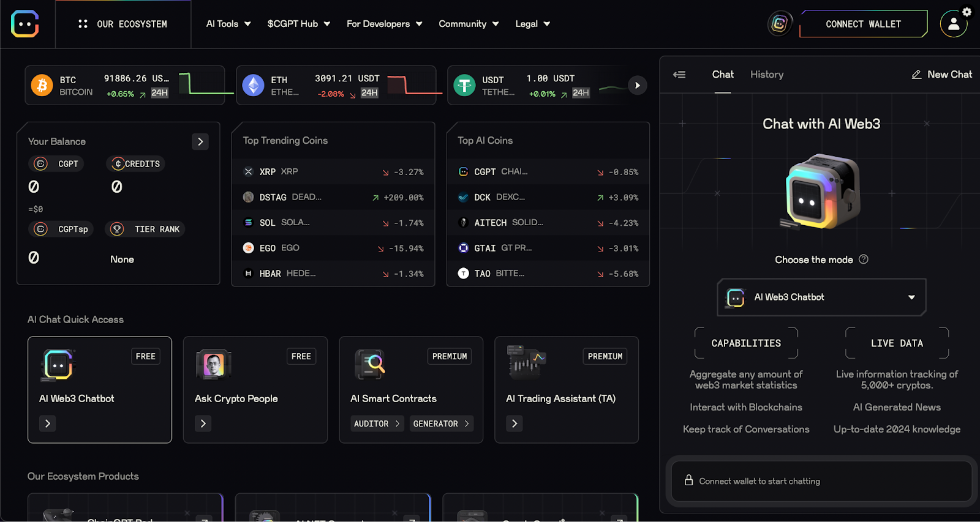The height and width of the screenshot is (522, 980).
Task: Click the settings gear on profile avatar
Action: [967, 12]
